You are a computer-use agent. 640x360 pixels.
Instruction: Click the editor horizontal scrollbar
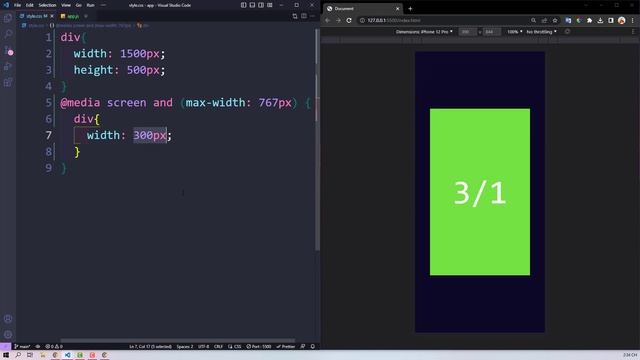click(178, 340)
